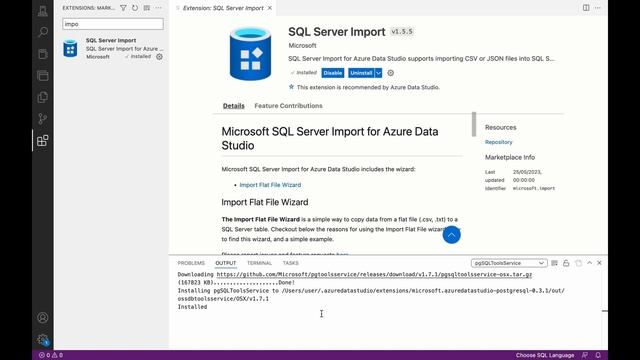Switch to the Feature Contributions tab
Viewport: 640px width, 360px height.
[x=288, y=106]
